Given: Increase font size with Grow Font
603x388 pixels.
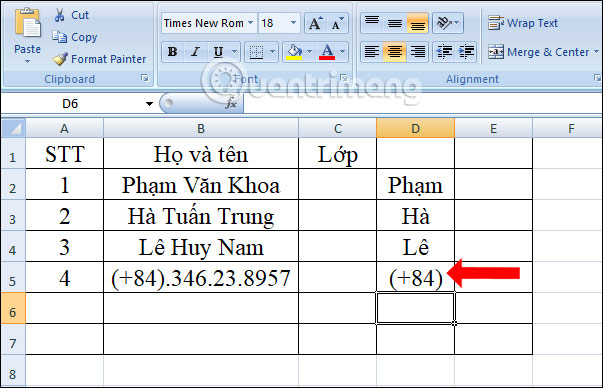Looking at the screenshot, I should (x=316, y=23).
